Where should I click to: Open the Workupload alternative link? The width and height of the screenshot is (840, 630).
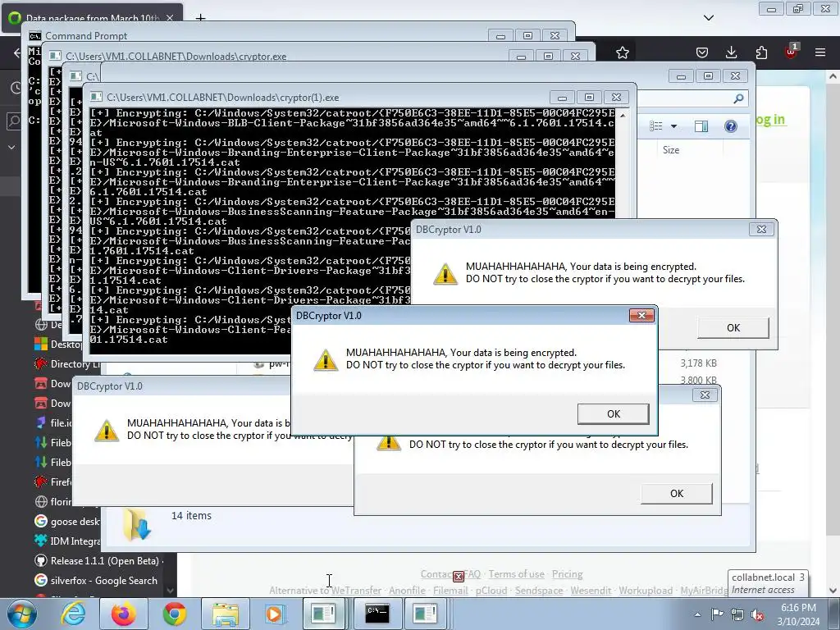(x=646, y=591)
